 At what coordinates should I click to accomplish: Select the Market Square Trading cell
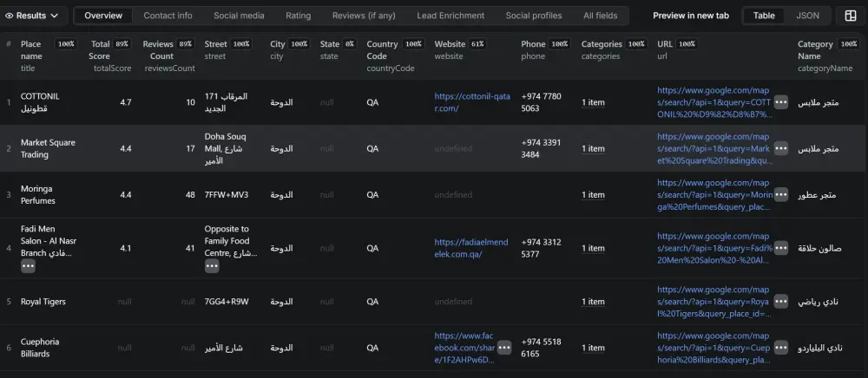48,148
